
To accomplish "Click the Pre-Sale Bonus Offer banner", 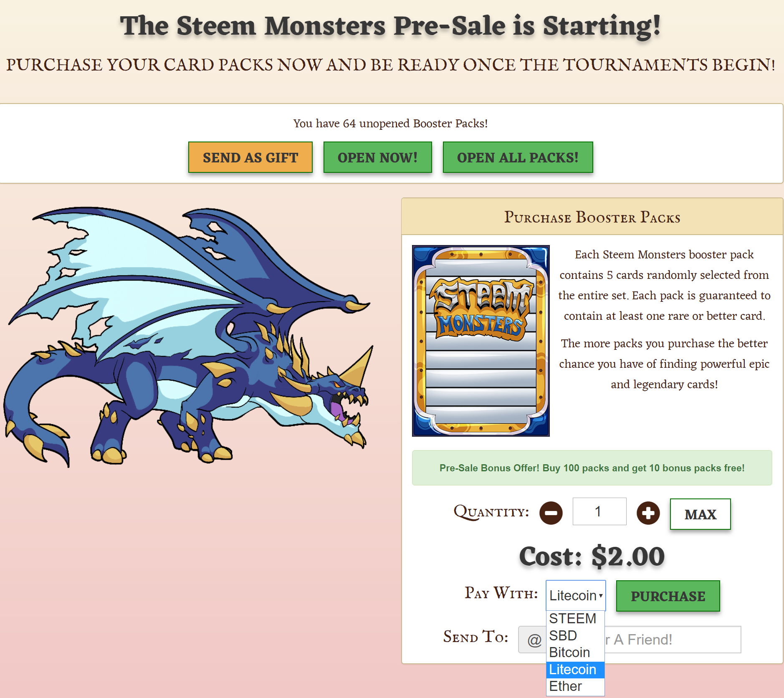I will (592, 468).
